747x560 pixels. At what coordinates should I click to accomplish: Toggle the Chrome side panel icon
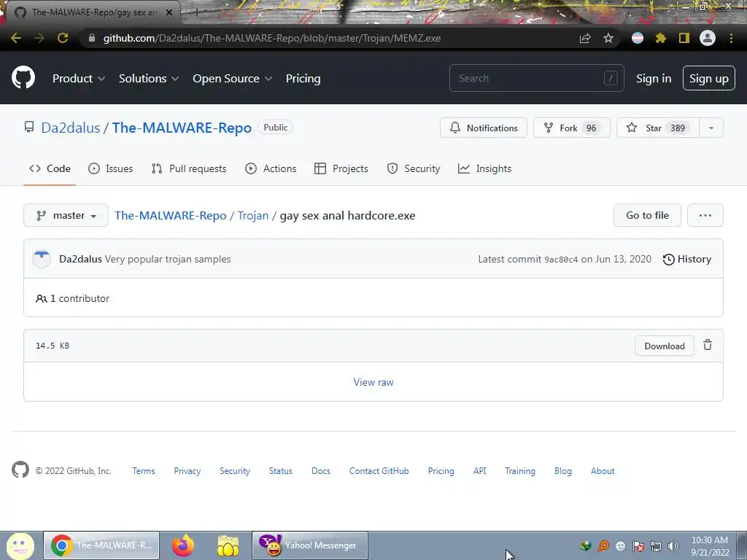(x=684, y=38)
